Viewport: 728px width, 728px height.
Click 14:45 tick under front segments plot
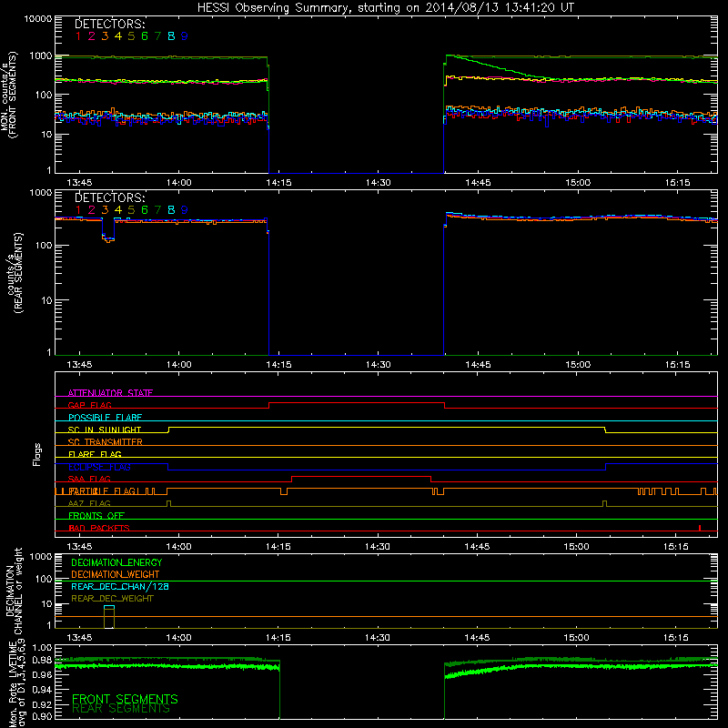tap(478, 183)
